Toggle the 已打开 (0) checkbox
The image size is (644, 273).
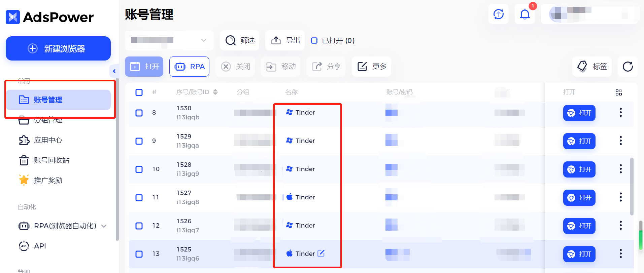pos(314,40)
